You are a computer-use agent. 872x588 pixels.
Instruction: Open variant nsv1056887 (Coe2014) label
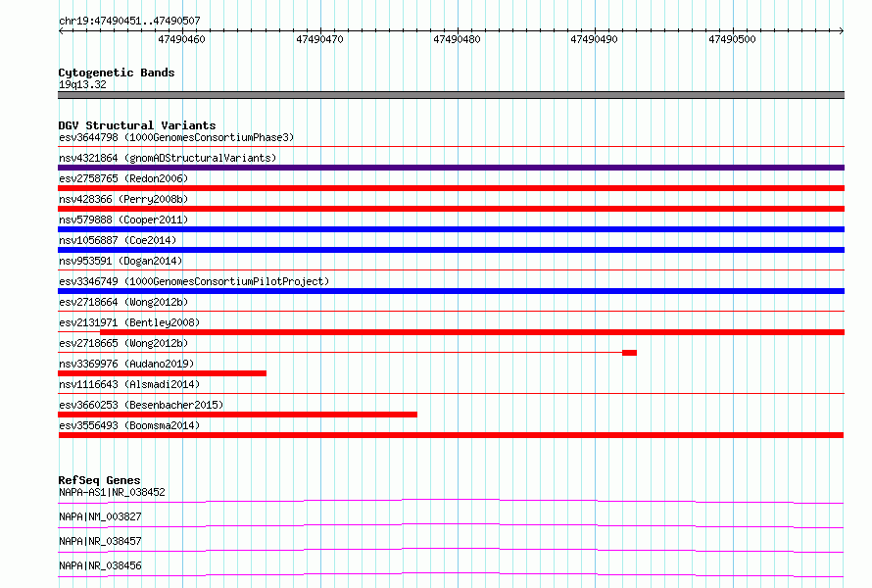coord(118,240)
